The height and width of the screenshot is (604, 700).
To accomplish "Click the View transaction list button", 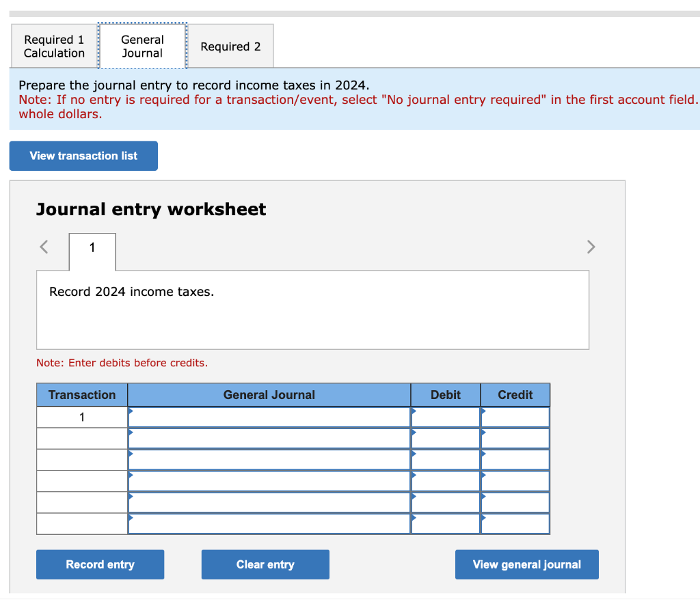I will click(83, 156).
